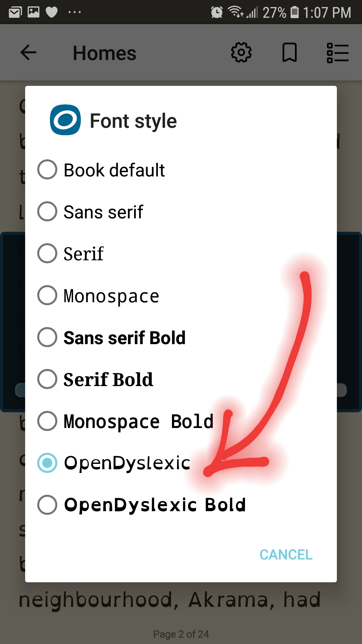This screenshot has width=362, height=644.
Task: Select the OpenDyslexic font option
Action: tap(181, 463)
